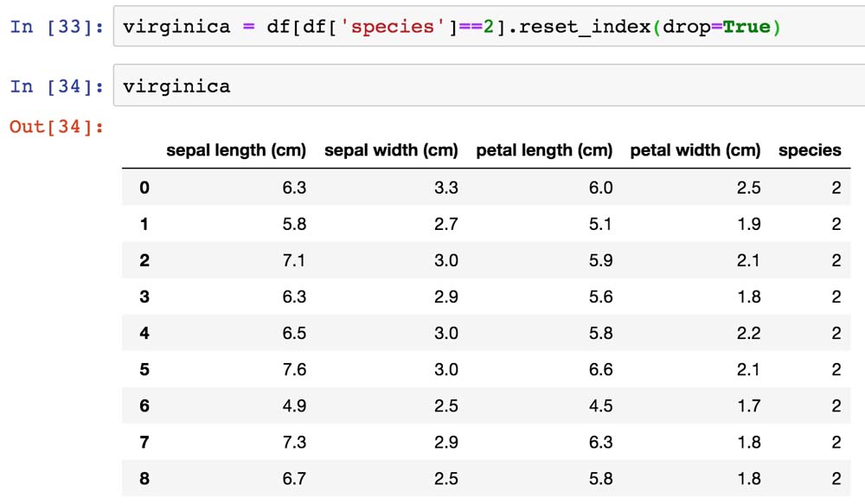This screenshot has height=504, width=865.
Task: Click the 'petal width (cm)' column header
Action: (695, 150)
